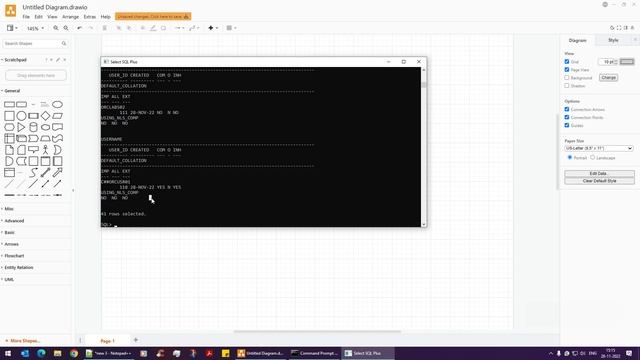Viewport: 640px width, 360px height.
Task: Open the Connection style arrow dropdown
Action: (180, 28)
